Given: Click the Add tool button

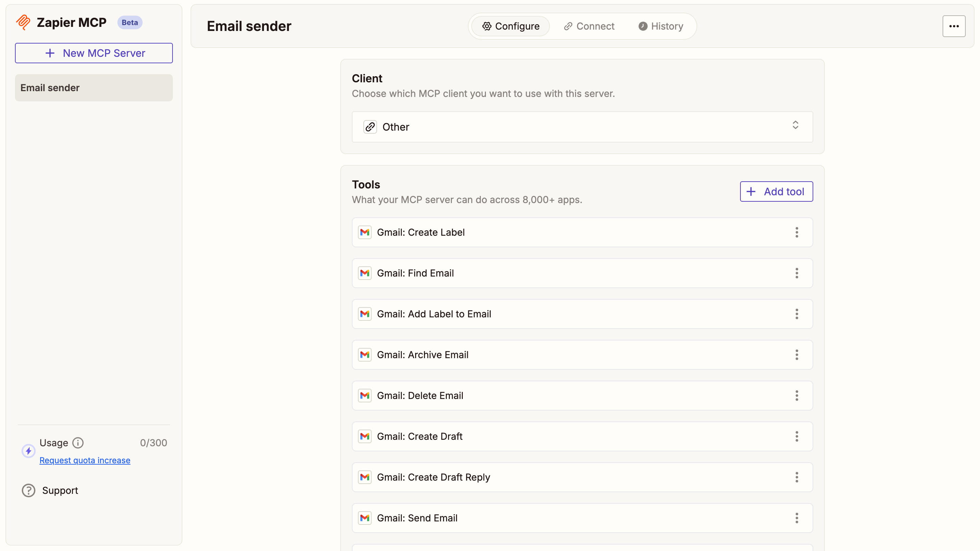Looking at the screenshot, I should (x=776, y=191).
